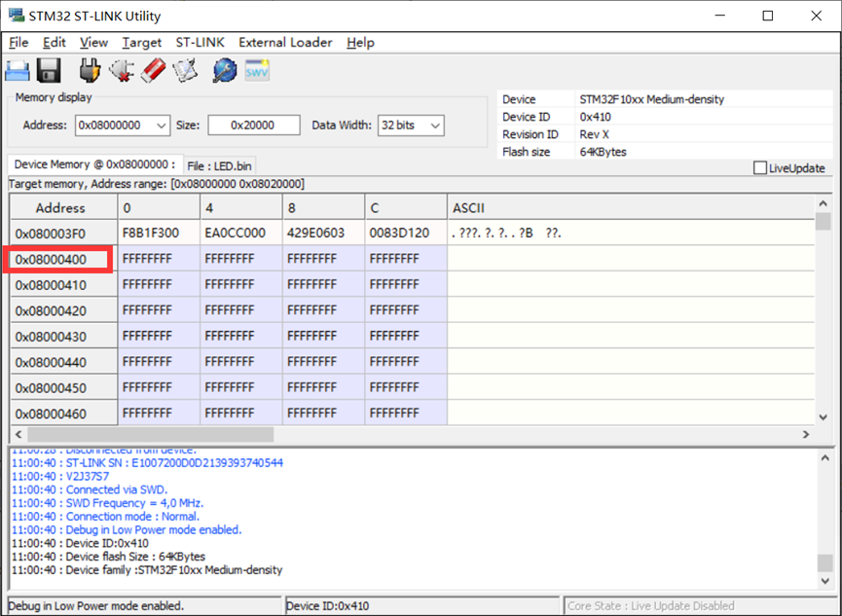Connect to target using the plug icon
This screenshot has width=842, height=616.
click(90, 70)
